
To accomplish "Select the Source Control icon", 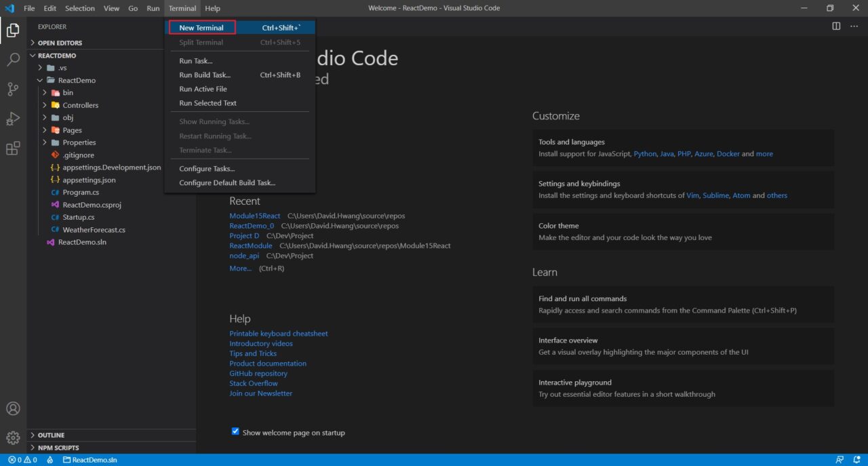I will pyautogui.click(x=14, y=89).
